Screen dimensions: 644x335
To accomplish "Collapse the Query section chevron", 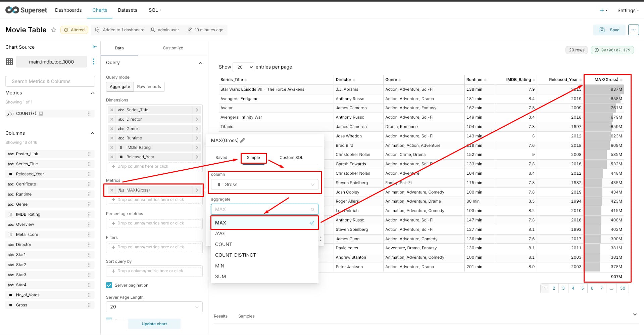I will tap(201, 63).
